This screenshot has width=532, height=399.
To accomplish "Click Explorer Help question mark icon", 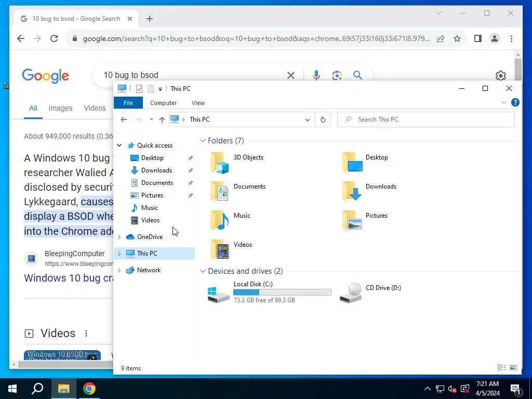I will point(515,102).
